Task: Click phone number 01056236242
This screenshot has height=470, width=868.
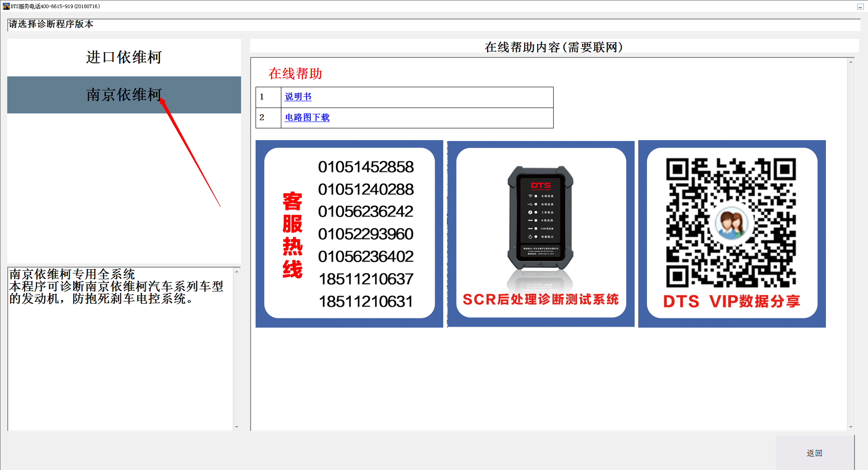Action: pyautogui.click(x=365, y=211)
